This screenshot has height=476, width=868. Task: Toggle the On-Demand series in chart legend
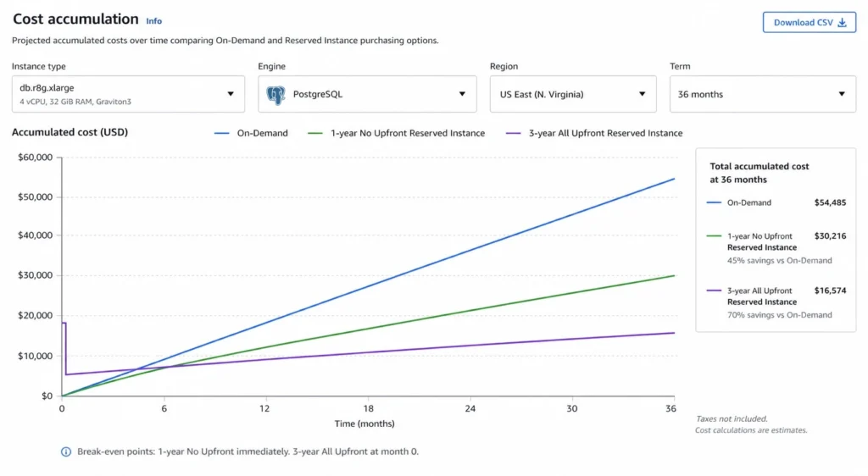click(251, 133)
